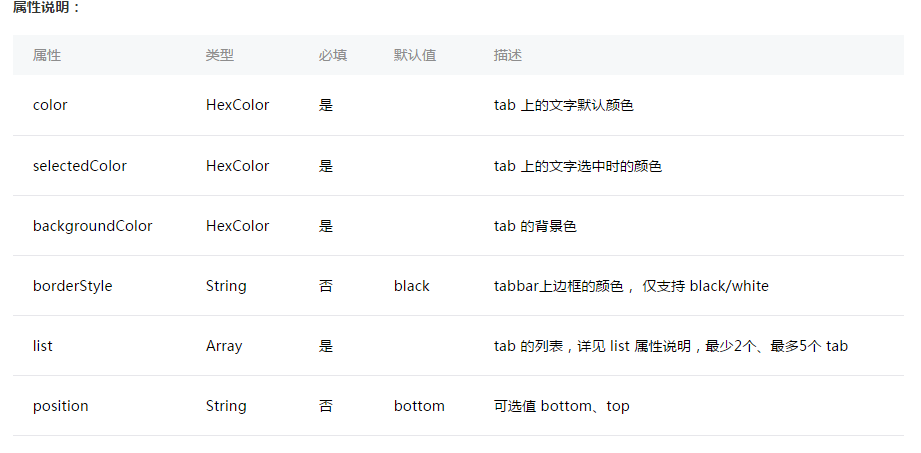Select the borderStyle property name
The image size is (921, 453).
coord(72,286)
